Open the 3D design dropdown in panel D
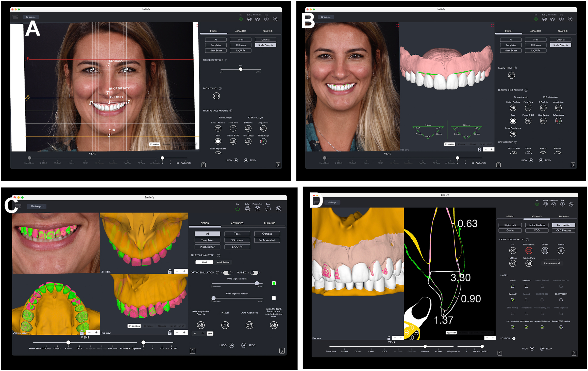The image size is (588, 371). pos(332,203)
